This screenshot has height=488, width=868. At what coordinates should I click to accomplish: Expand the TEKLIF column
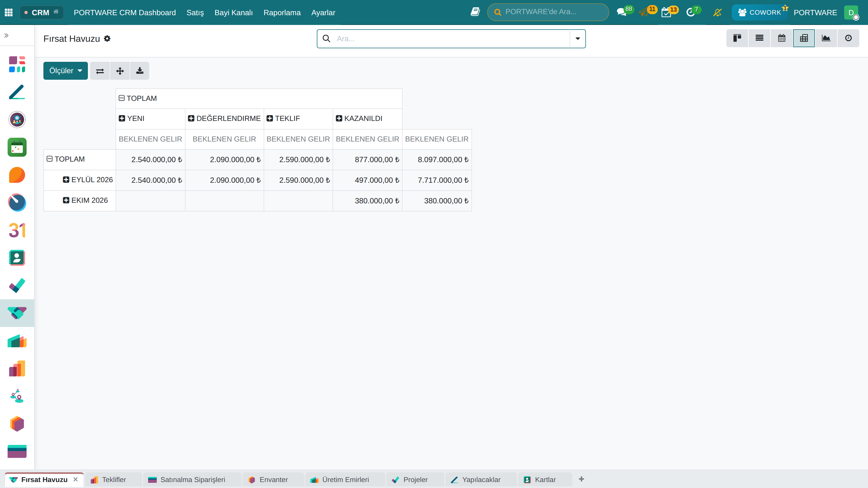click(270, 118)
